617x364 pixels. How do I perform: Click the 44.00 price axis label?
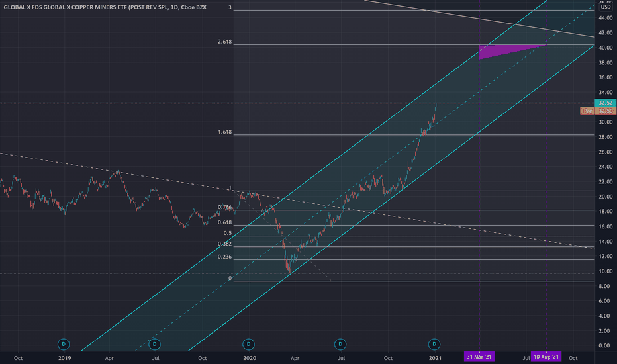(x=606, y=18)
